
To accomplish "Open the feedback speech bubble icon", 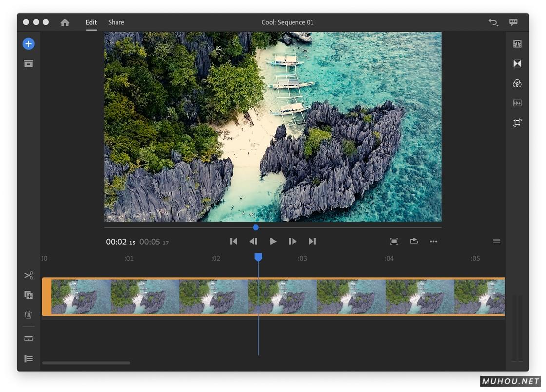I will (x=513, y=22).
